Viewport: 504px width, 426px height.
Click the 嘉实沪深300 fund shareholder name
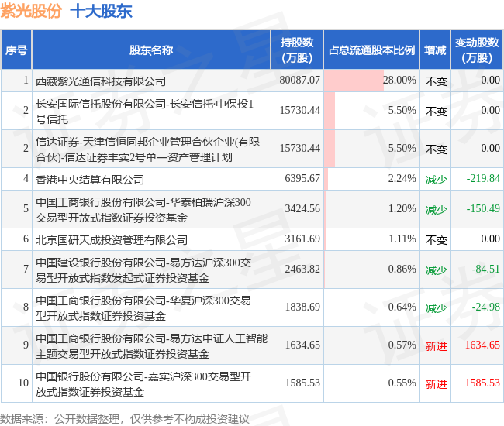(x=143, y=384)
